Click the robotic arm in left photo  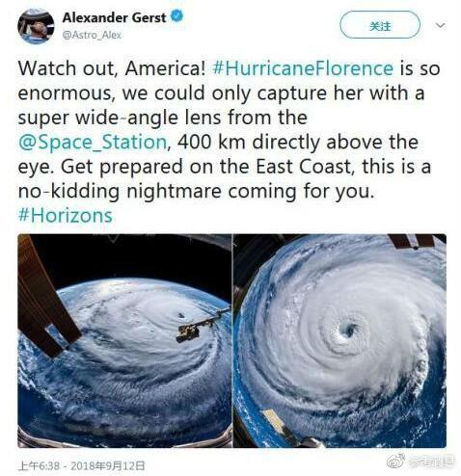tap(201, 325)
